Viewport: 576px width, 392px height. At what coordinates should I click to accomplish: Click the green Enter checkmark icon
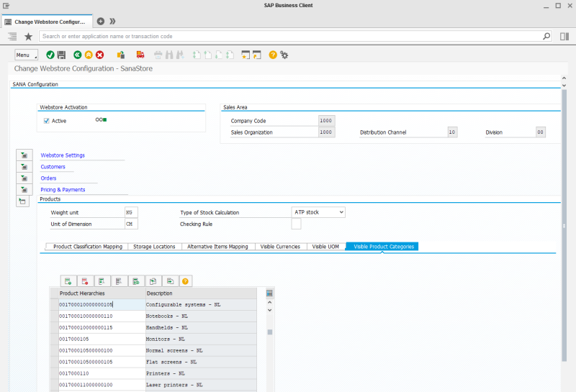click(x=50, y=55)
